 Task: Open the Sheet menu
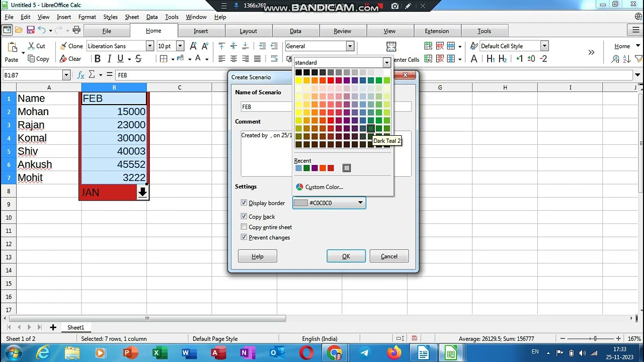(x=132, y=17)
